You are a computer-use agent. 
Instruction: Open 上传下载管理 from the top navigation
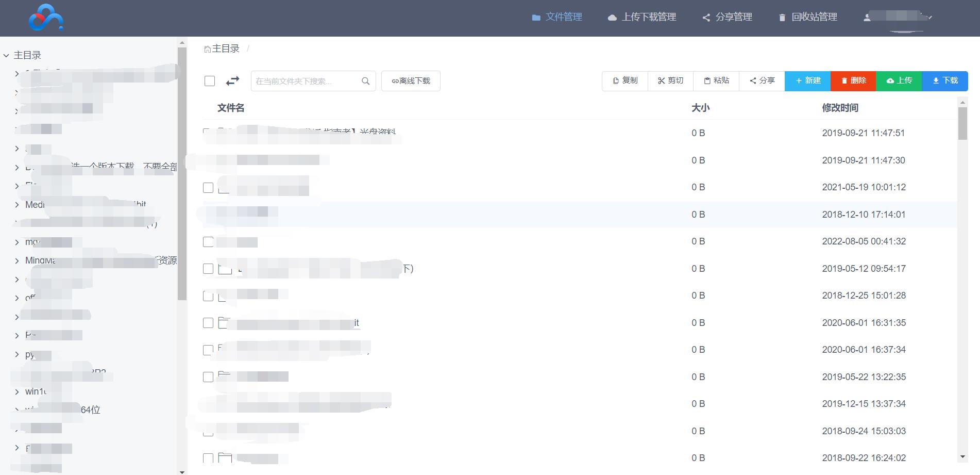(x=641, y=17)
